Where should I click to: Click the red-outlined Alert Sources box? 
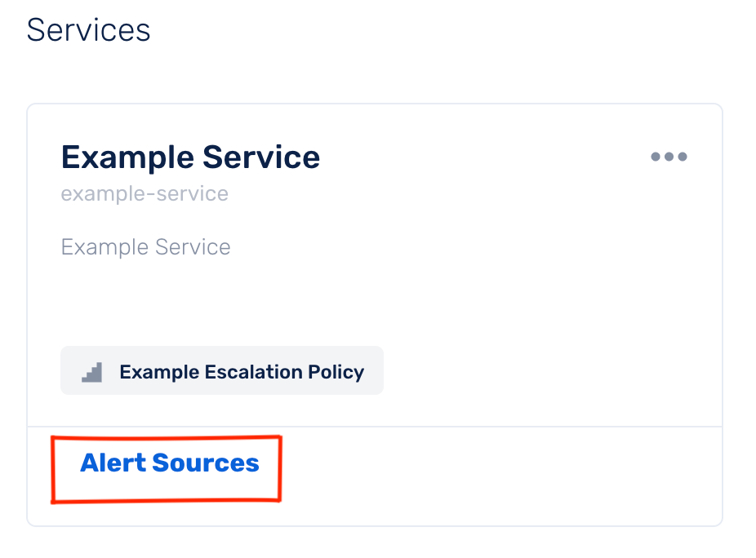[x=167, y=470]
